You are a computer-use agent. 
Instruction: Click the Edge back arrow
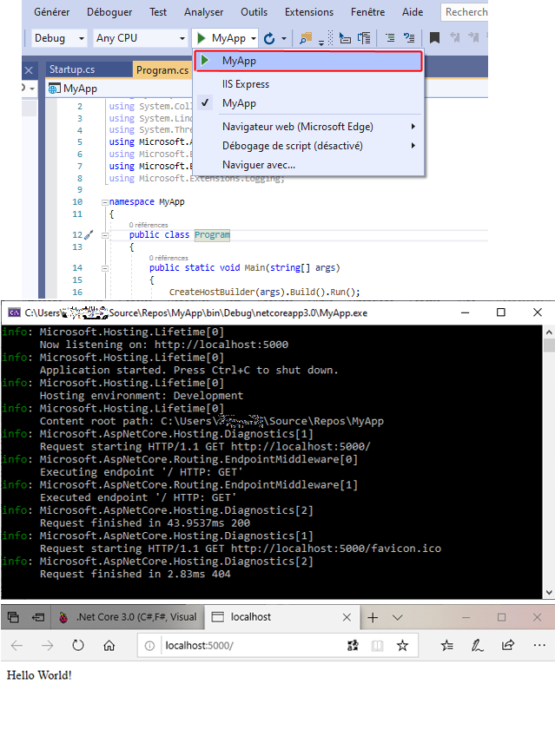tap(17, 646)
